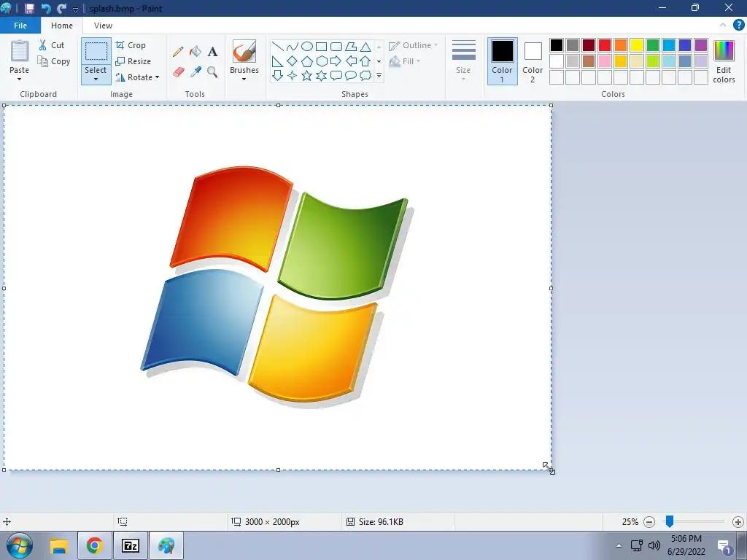Choose the Oval shape
The image size is (747, 560).
pyautogui.click(x=307, y=46)
